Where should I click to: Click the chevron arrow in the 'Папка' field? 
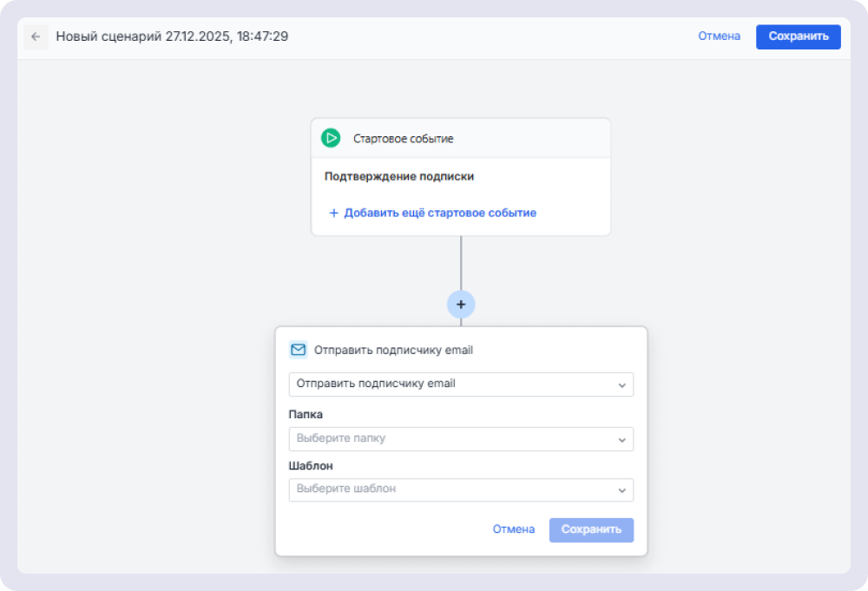click(x=621, y=439)
